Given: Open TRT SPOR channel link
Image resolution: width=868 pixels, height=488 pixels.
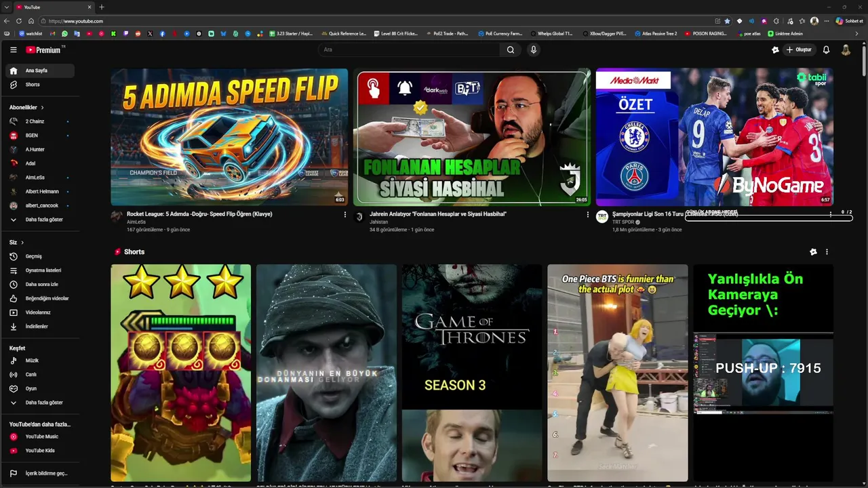Looking at the screenshot, I should 623,222.
